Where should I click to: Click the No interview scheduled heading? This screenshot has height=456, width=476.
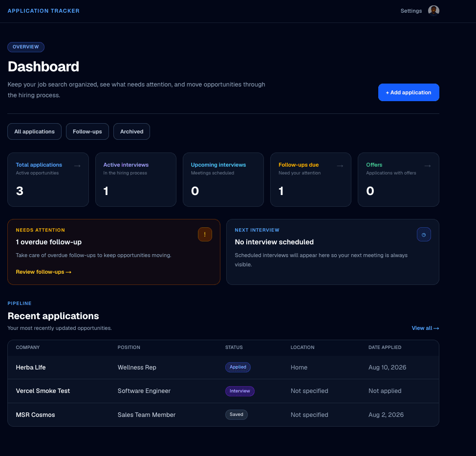(274, 242)
